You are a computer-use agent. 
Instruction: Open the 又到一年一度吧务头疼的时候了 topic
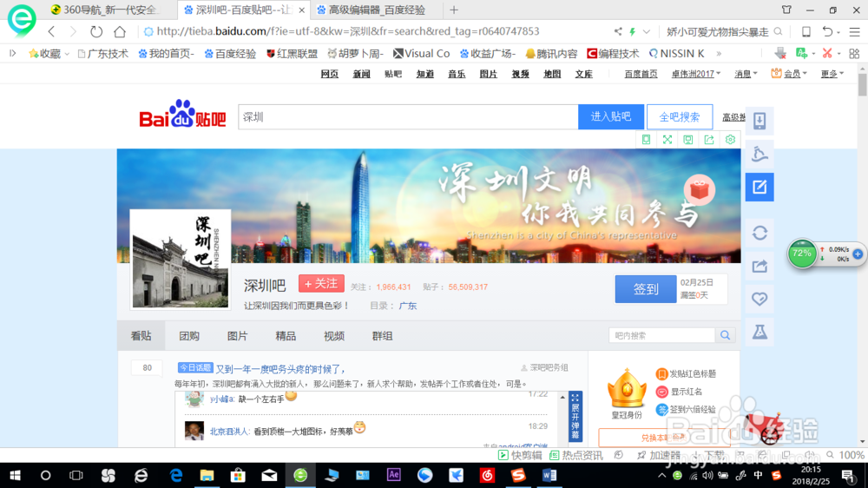280,369
